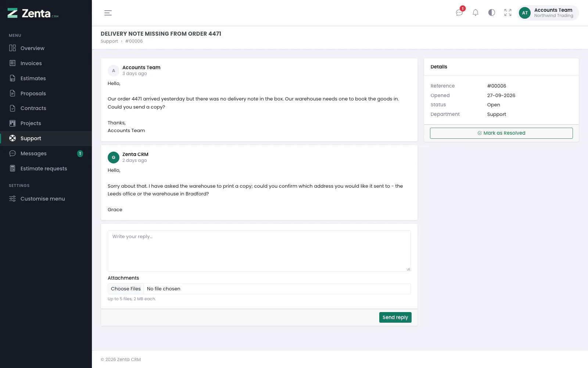The height and width of the screenshot is (368, 588).
Task: Go to Overview menu item
Action: point(46,48)
